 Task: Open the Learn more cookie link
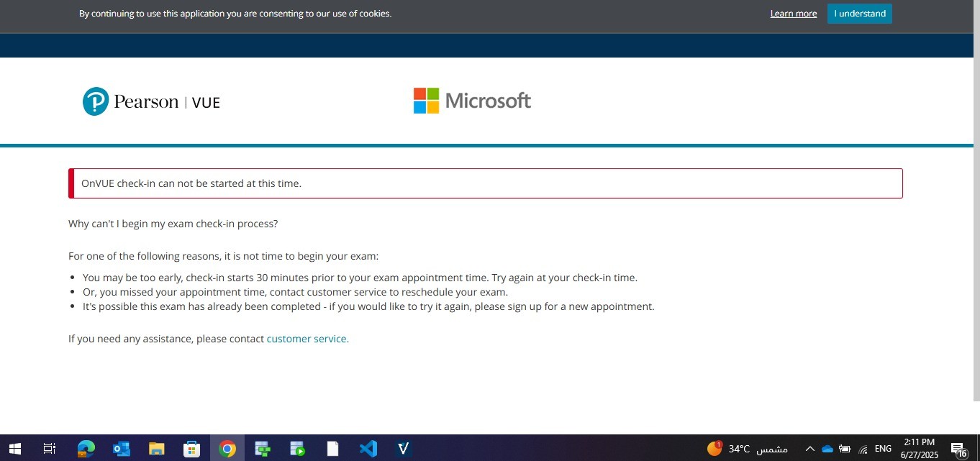coord(794,14)
